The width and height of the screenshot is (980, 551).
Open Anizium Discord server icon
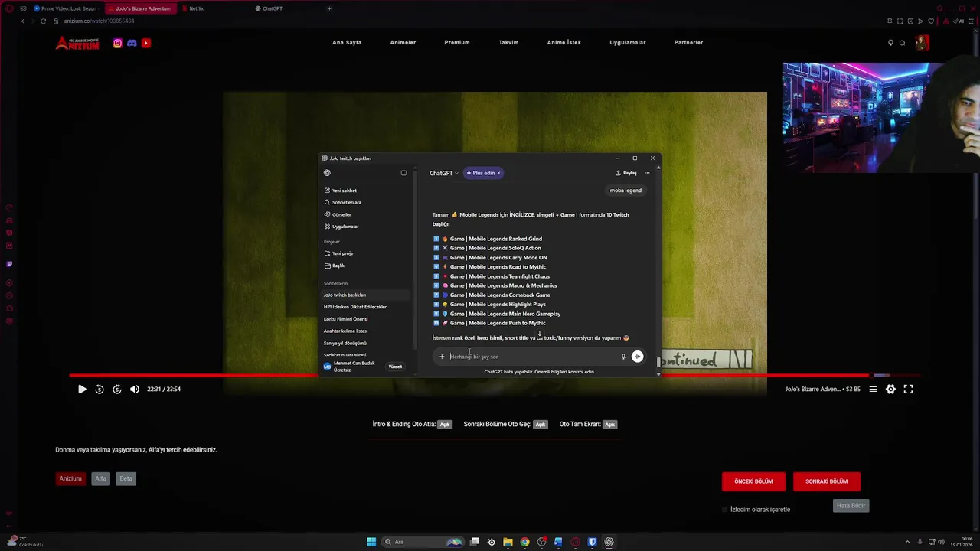pos(132,43)
